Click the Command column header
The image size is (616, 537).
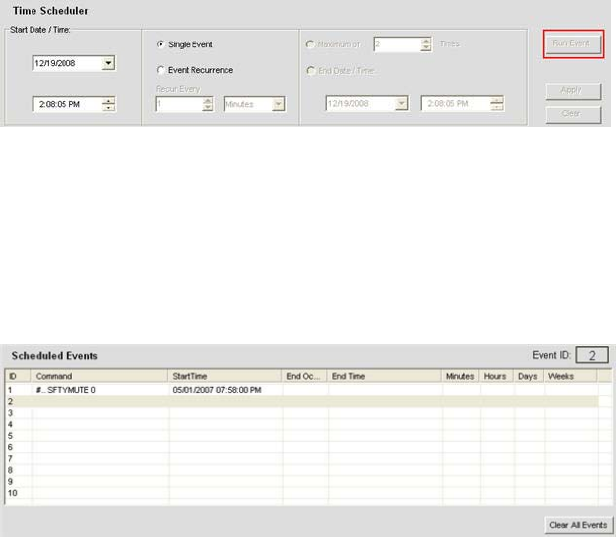[100, 376]
